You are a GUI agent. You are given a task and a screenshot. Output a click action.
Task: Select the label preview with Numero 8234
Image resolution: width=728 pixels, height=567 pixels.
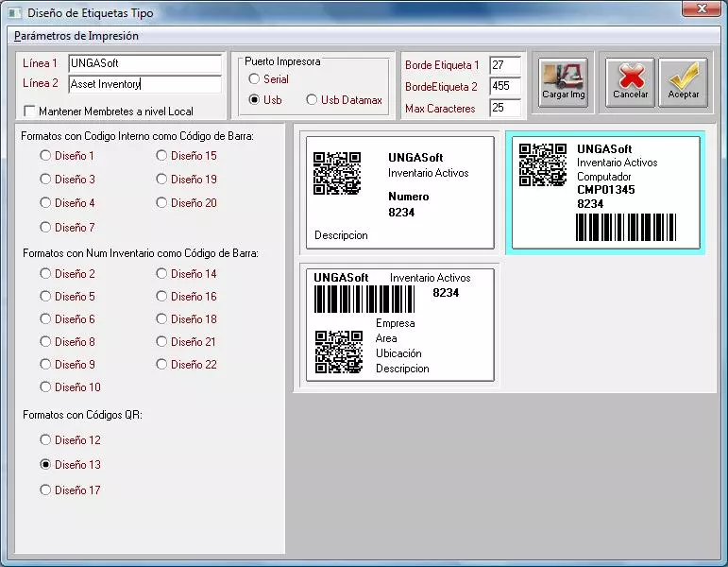(398, 193)
